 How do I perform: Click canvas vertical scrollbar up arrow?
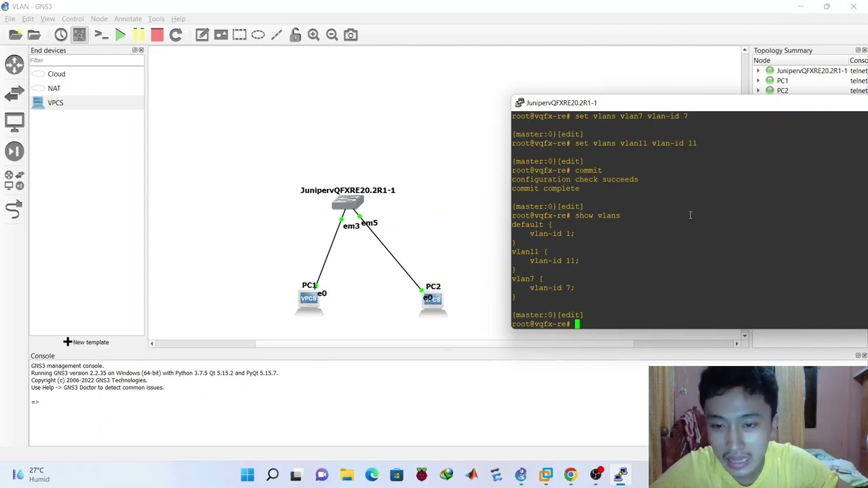coord(745,50)
